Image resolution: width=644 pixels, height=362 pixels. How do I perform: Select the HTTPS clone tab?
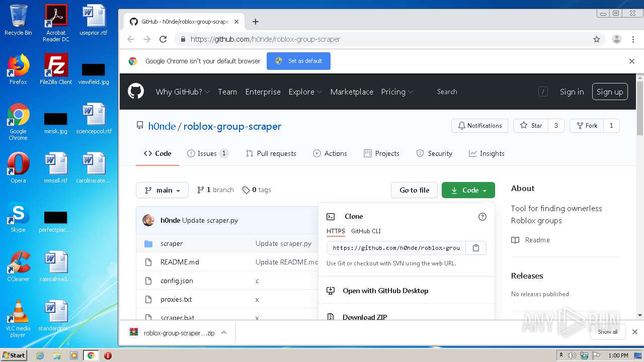click(x=336, y=231)
